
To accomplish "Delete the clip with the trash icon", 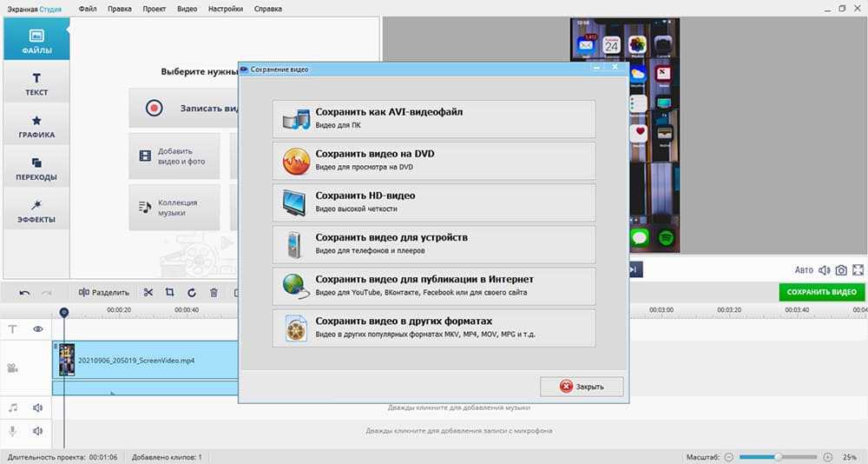I will click(214, 293).
